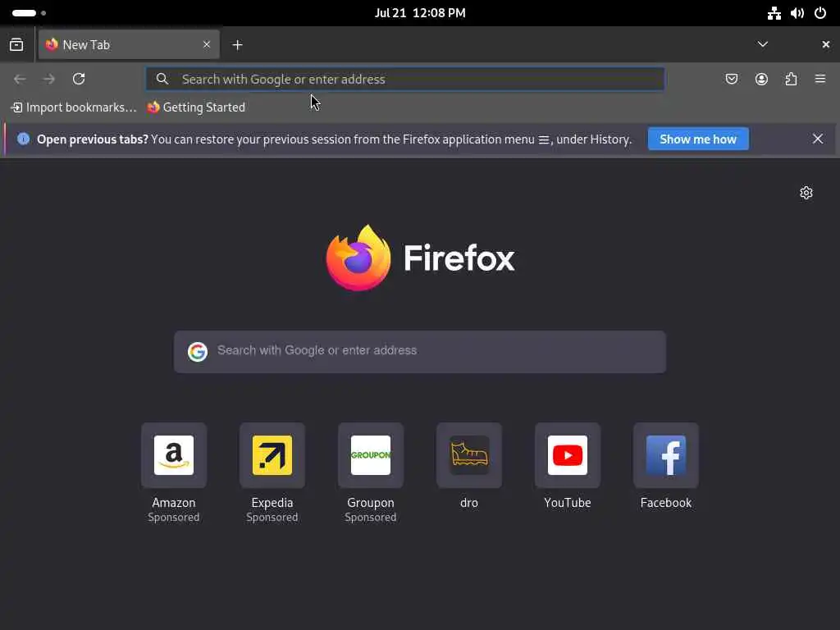Open the Extensions puzzle icon
The height and width of the screenshot is (630, 840).
click(x=791, y=80)
